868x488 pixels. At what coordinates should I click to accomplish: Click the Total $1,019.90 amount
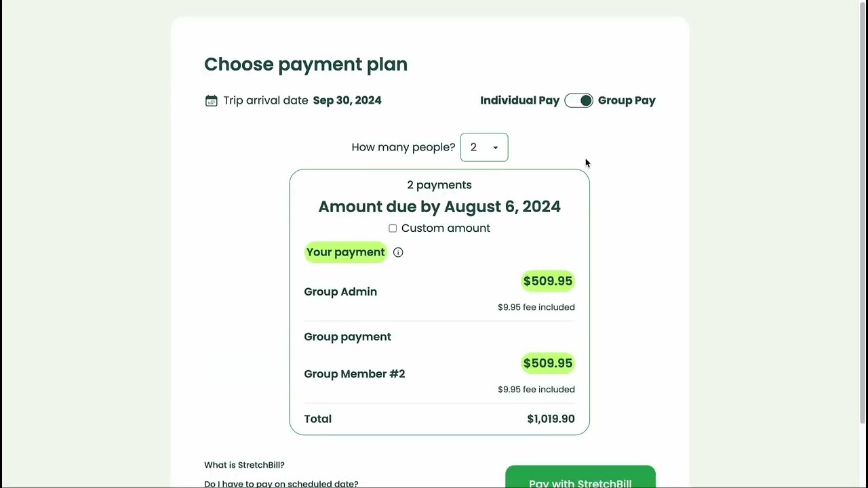[551, 419]
